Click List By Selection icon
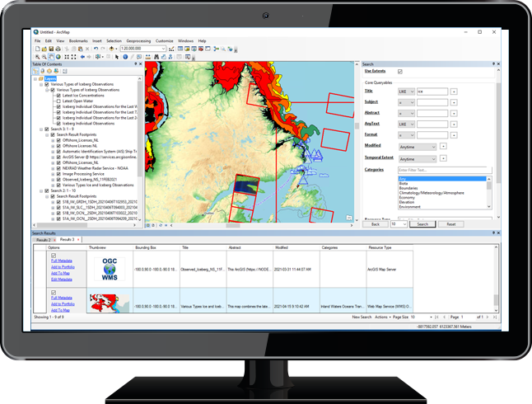This screenshot has width=532, height=404. 56,72
